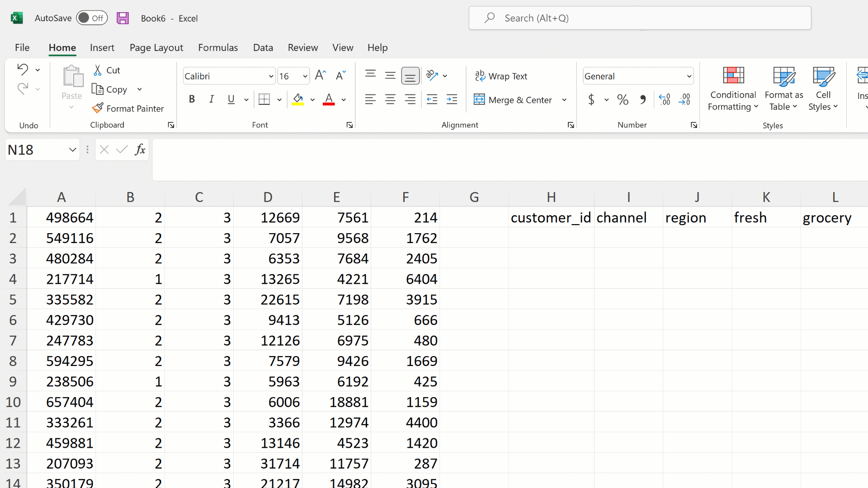The height and width of the screenshot is (488, 868).
Task: Click the Format Painter brush icon
Action: click(98, 108)
